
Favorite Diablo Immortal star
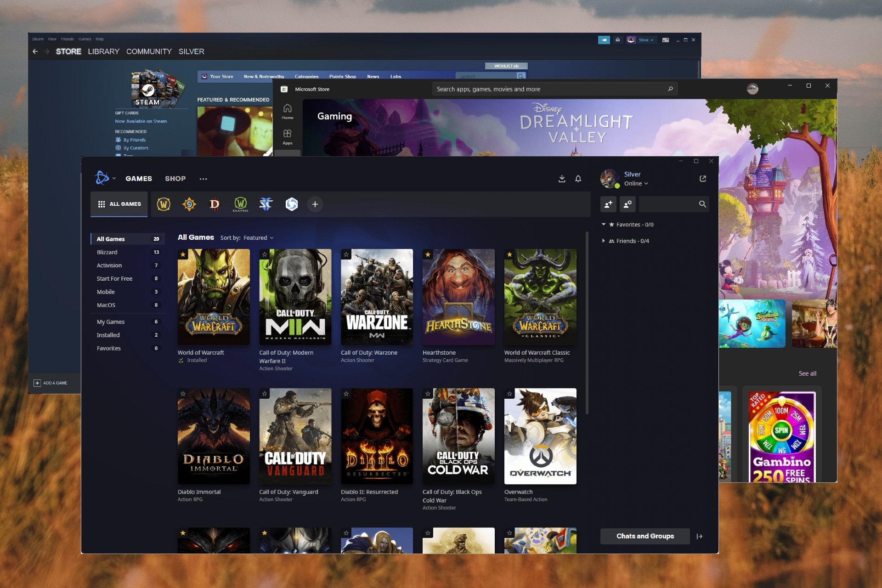(x=183, y=394)
